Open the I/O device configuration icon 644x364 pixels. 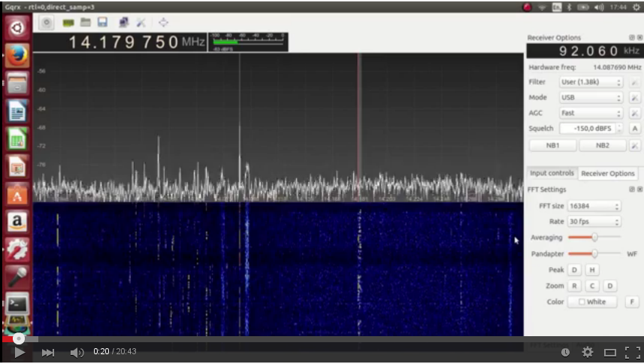pos(68,23)
